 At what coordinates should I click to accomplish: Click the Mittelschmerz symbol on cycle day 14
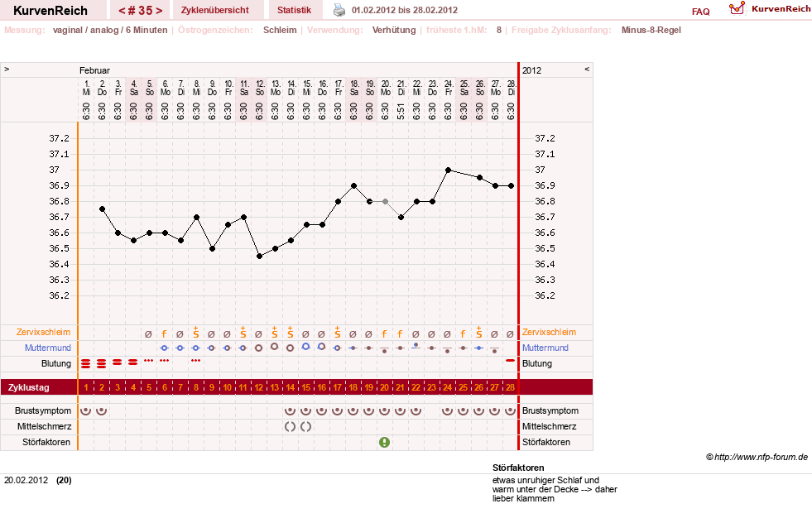point(290,427)
